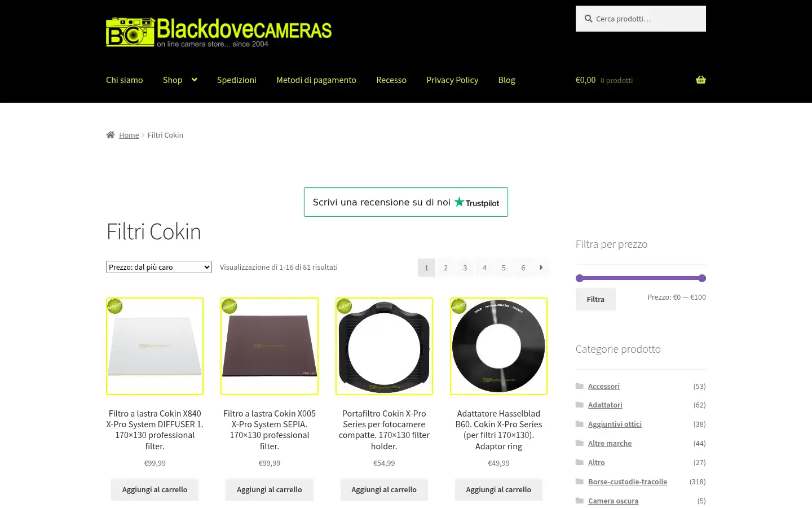Open the Adattatori category
The image size is (812, 508).
coord(605,405)
